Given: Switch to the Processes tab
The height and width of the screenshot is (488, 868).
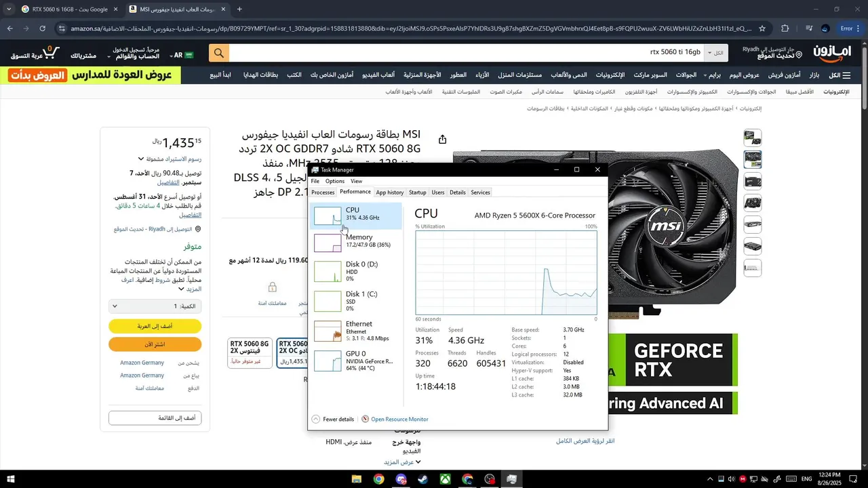Looking at the screenshot, I should coord(323,192).
